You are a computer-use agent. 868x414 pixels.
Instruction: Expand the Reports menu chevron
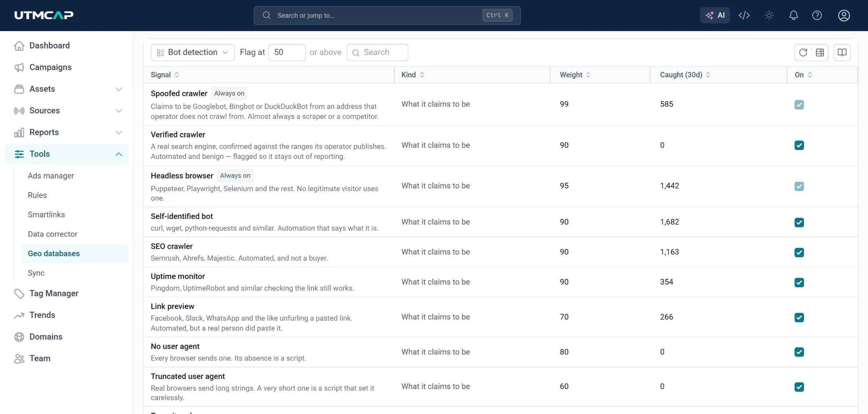pyautogui.click(x=119, y=132)
